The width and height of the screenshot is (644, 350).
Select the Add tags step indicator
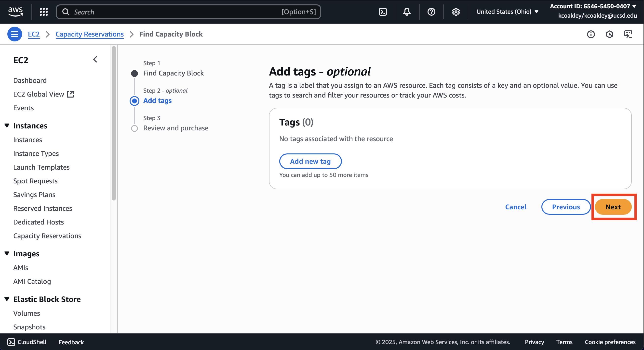pos(134,101)
